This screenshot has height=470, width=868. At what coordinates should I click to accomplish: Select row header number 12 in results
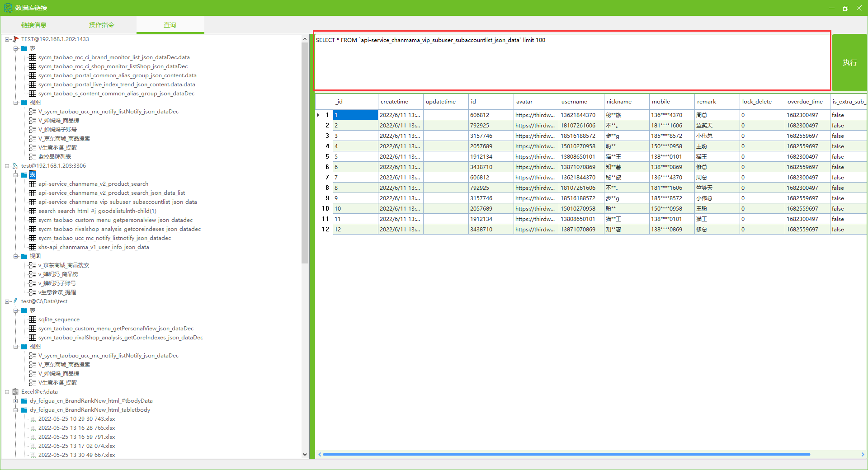coord(325,230)
